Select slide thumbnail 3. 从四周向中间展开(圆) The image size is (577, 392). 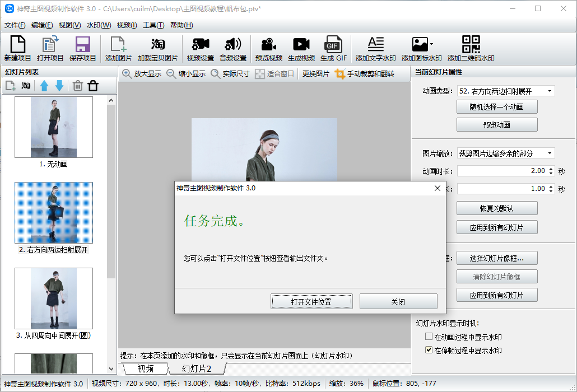[x=54, y=298]
